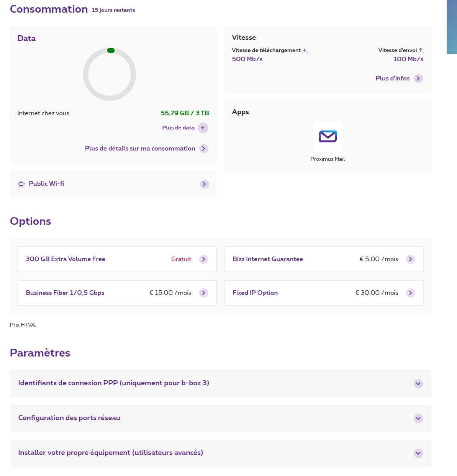Image resolution: width=457 pixels, height=476 pixels.
Task: Expand Configuration des ports réseau
Action: pos(418,418)
